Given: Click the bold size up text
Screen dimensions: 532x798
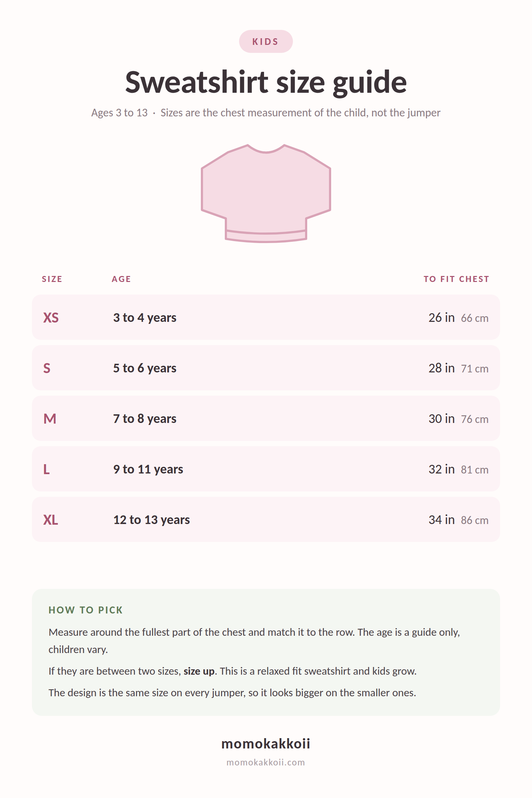Looking at the screenshot, I should 199,671.
